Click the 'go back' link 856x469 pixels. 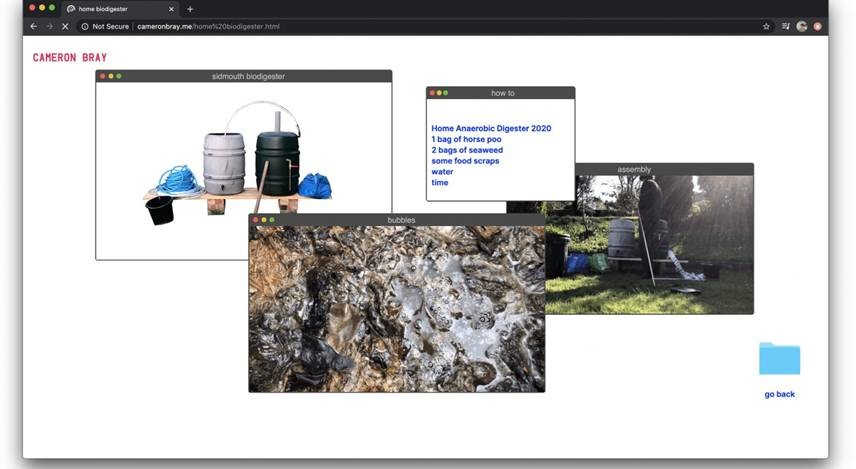[x=779, y=394]
